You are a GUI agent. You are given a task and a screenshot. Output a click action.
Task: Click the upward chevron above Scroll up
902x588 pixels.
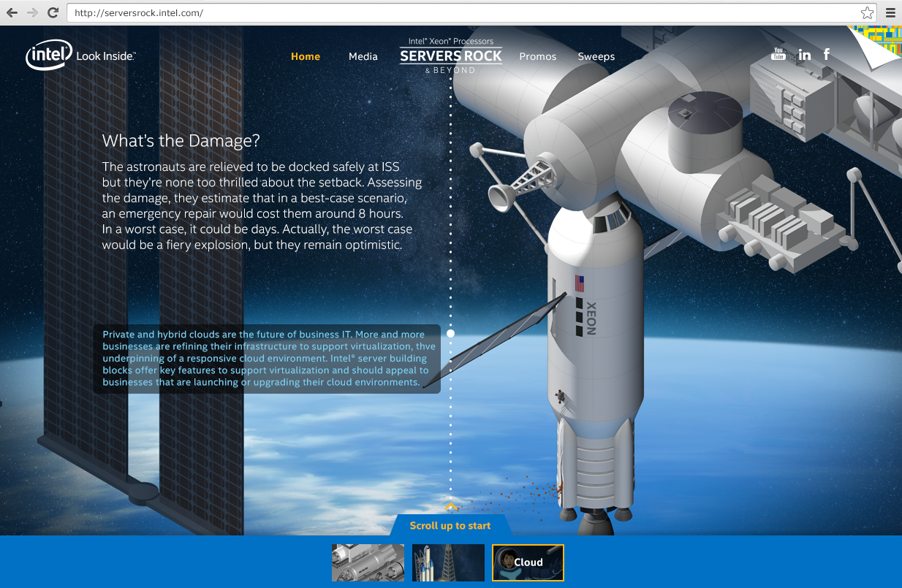(451, 506)
